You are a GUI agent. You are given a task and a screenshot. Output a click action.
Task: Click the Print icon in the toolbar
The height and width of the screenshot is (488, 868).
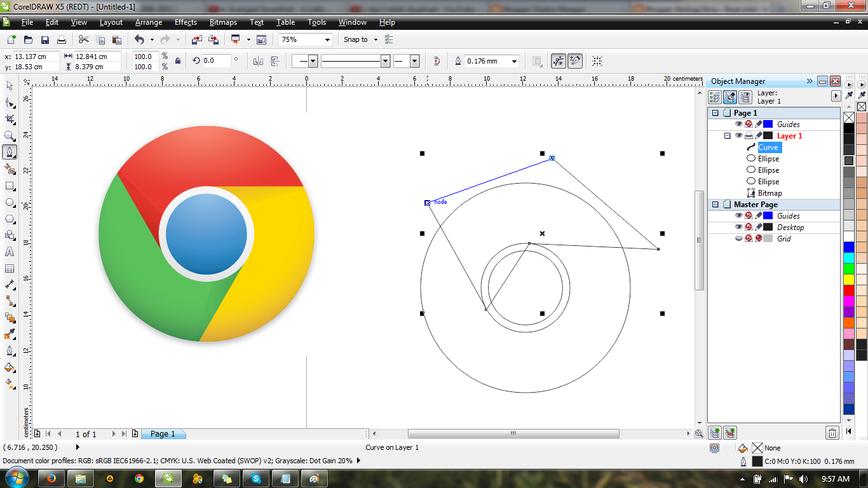pyautogui.click(x=62, y=39)
